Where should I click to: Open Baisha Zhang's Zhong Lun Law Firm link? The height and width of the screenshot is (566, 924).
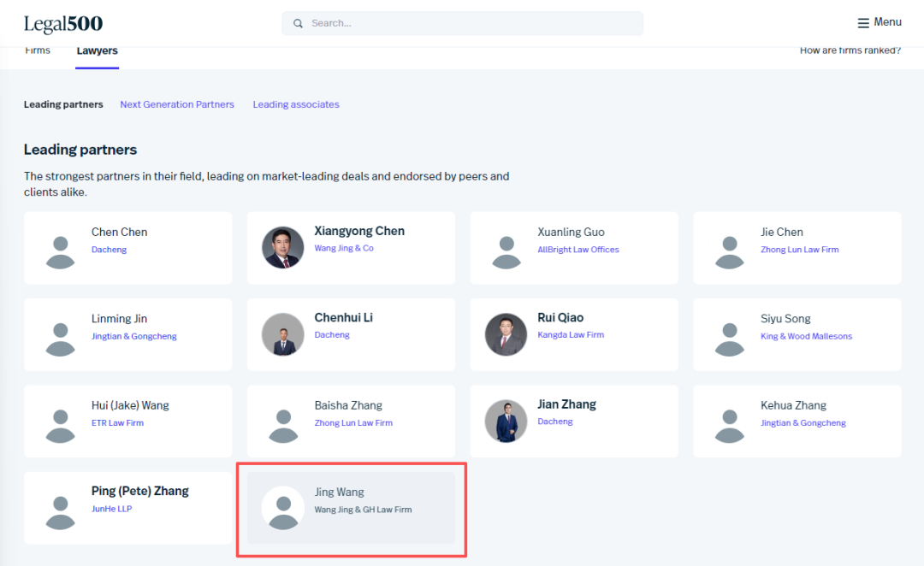point(353,423)
